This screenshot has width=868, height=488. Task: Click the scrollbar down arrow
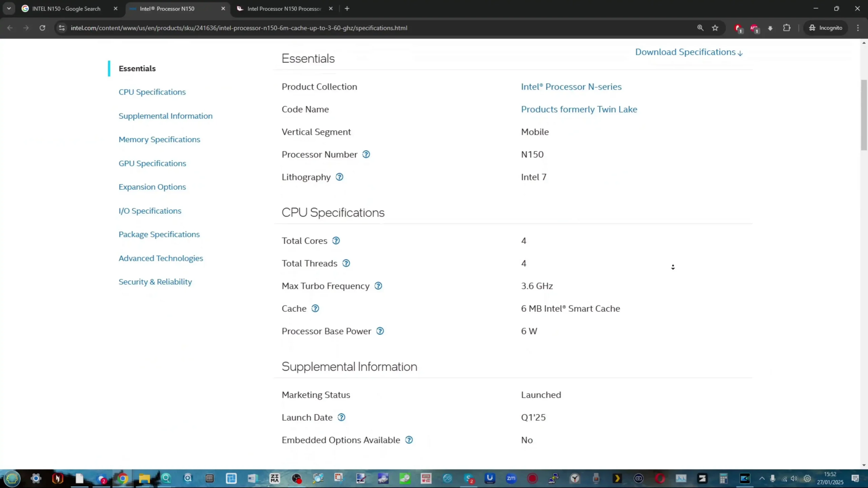864,465
